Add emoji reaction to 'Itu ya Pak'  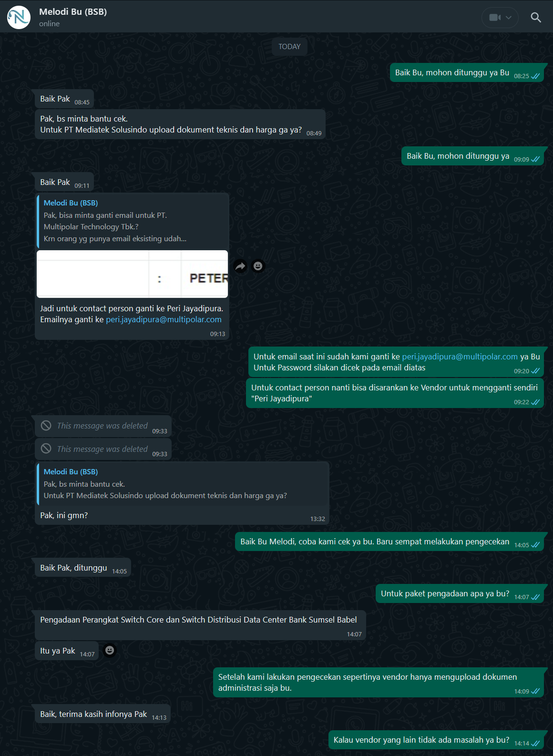110,650
